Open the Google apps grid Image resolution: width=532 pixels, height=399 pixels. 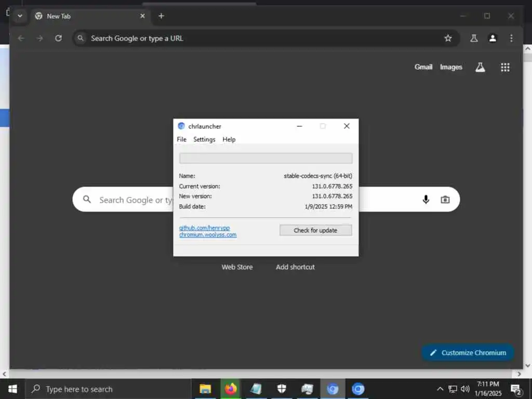coord(505,67)
